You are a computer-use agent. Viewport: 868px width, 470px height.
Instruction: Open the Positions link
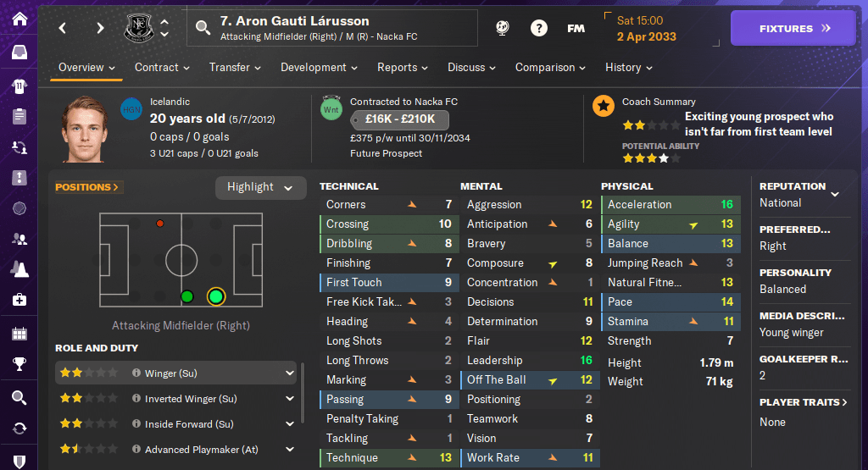(86, 187)
